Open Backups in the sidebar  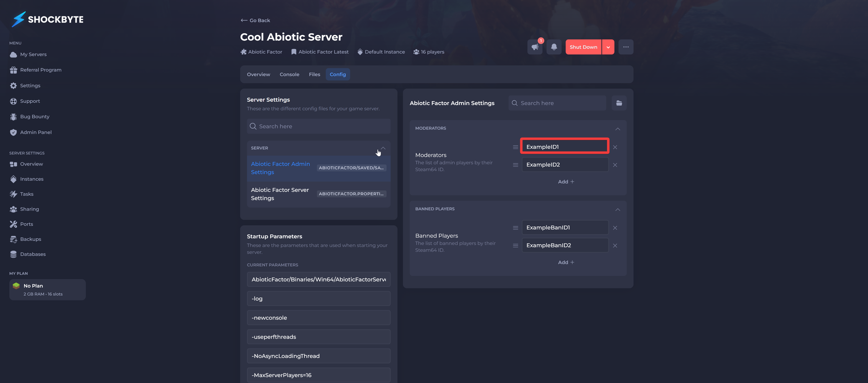[x=25, y=239]
